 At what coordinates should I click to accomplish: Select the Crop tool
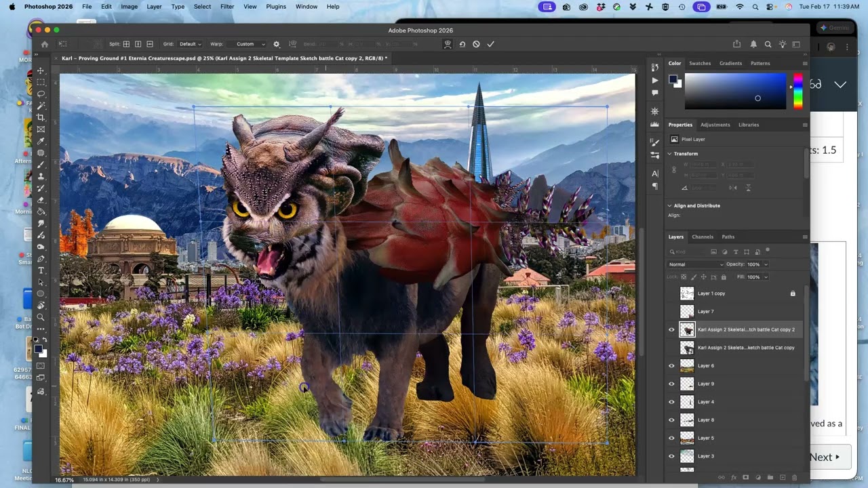coord(41,117)
